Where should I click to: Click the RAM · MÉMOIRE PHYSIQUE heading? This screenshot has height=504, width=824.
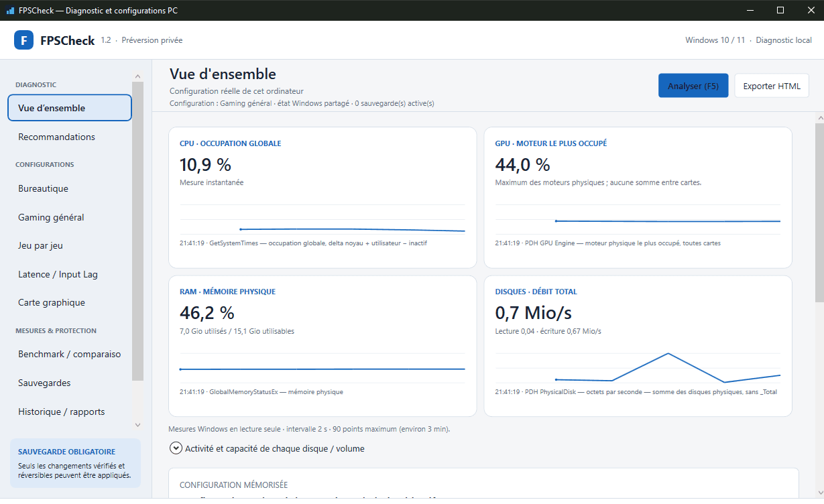tap(227, 292)
